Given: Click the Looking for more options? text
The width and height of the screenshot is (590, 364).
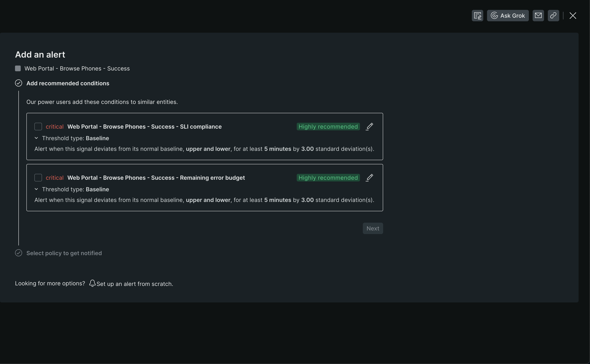Looking at the screenshot, I should click(50, 283).
